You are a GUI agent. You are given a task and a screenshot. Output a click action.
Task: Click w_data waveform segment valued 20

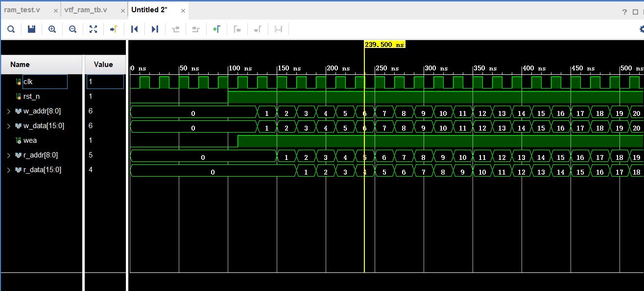click(x=636, y=128)
